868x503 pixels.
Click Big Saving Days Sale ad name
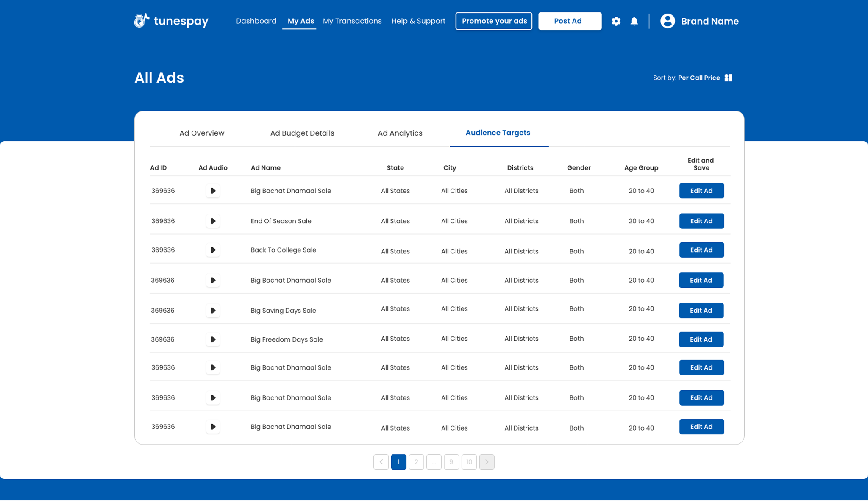(283, 311)
